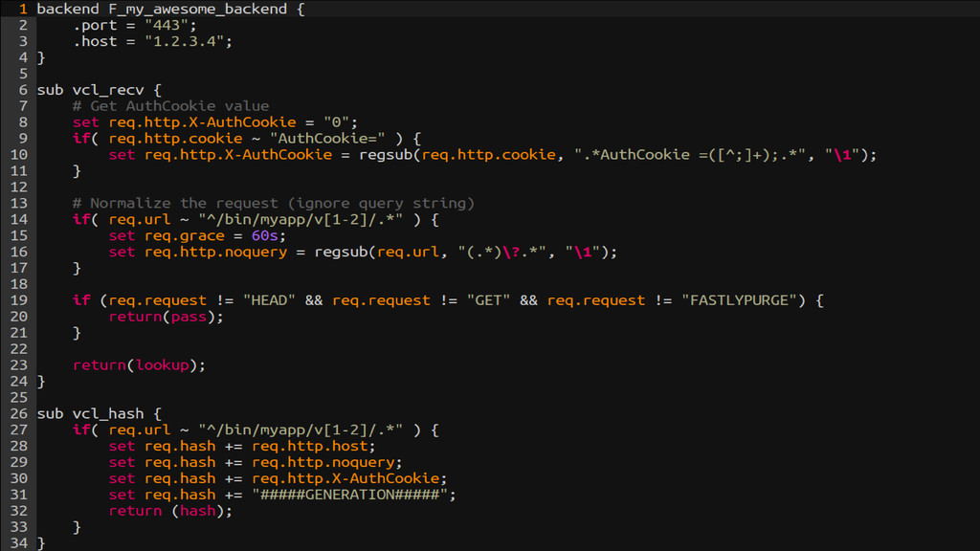The width and height of the screenshot is (980, 551).
Task: Click return(pass) on line 20
Action: 166,317
